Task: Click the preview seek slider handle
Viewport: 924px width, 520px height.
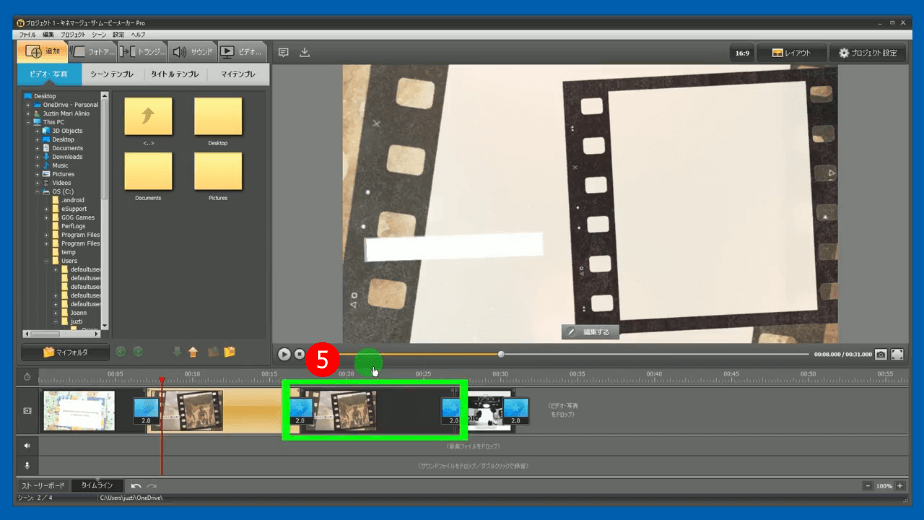Action: click(501, 354)
